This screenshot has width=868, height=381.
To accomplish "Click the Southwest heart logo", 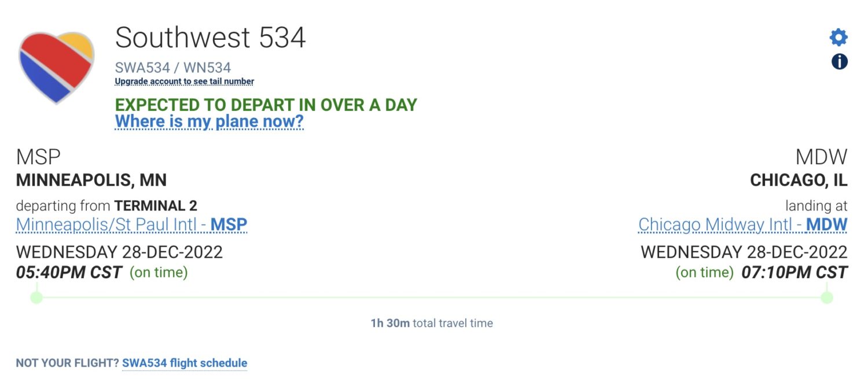I will point(56,67).
